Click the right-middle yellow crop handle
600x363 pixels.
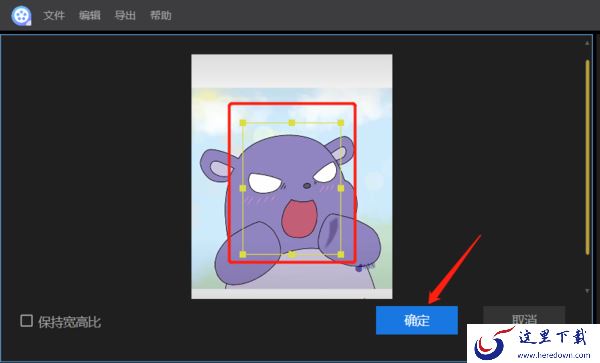(341, 188)
